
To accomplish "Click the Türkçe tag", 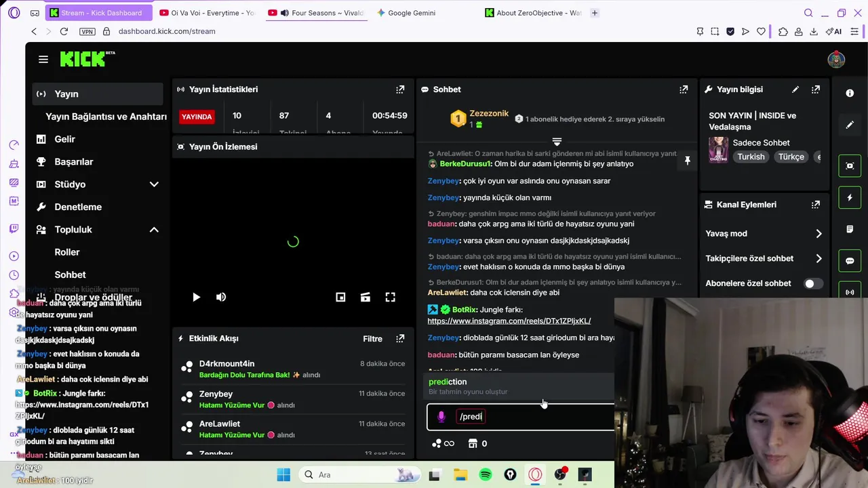I will (791, 157).
